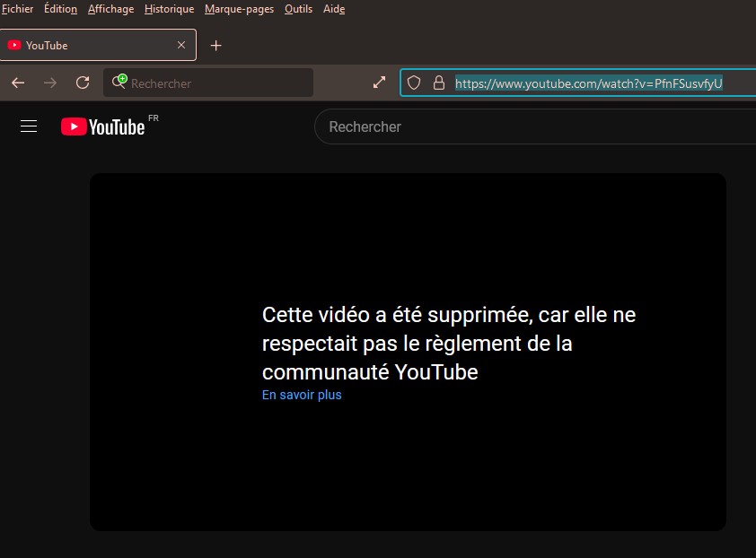Open the Outils menu

click(x=298, y=9)
